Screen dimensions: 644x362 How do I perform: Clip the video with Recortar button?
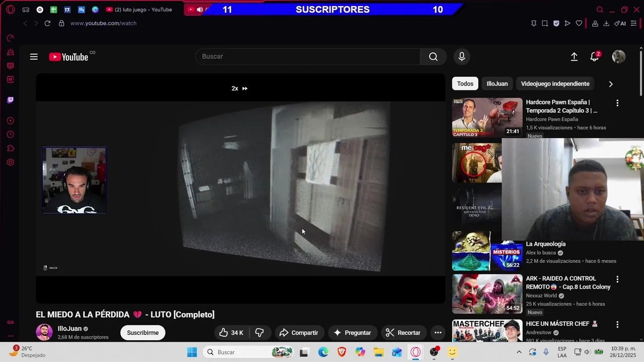pos(403,333)
